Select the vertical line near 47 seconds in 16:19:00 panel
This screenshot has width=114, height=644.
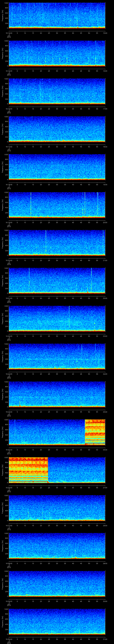[x=85, y=203]
